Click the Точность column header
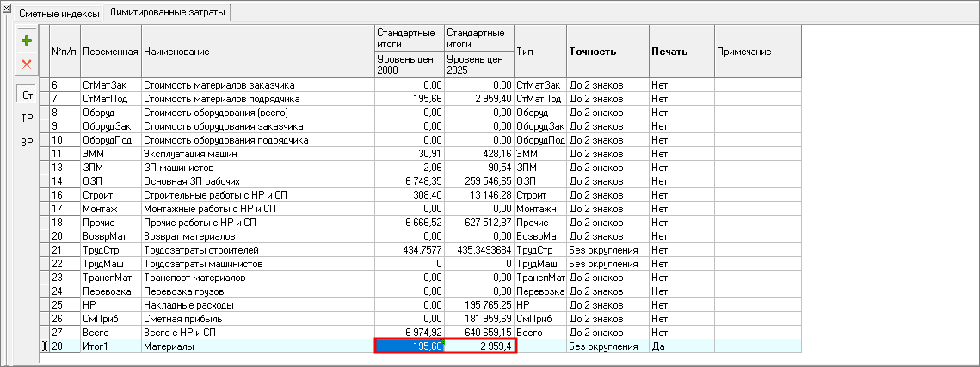980x367 pixels. click(x=606, y=52)
